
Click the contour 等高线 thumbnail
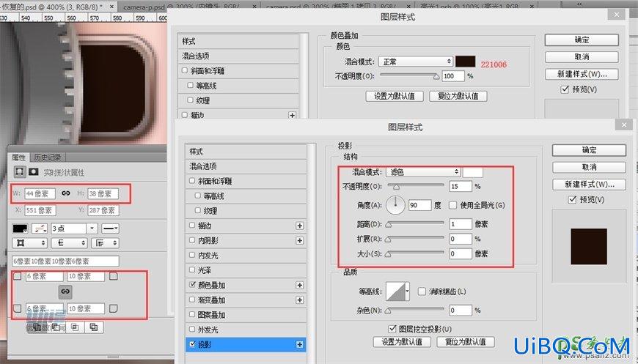[x=395, y=291]
